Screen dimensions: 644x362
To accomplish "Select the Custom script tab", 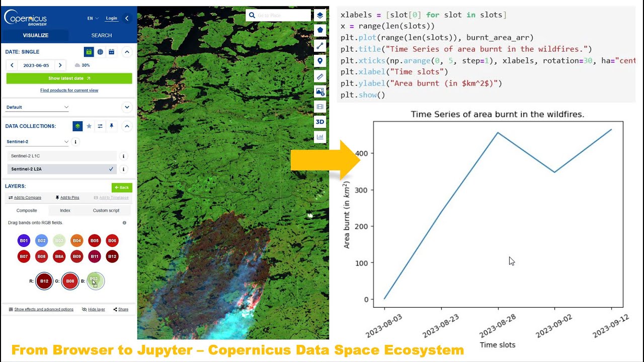I will pos(106,211).
